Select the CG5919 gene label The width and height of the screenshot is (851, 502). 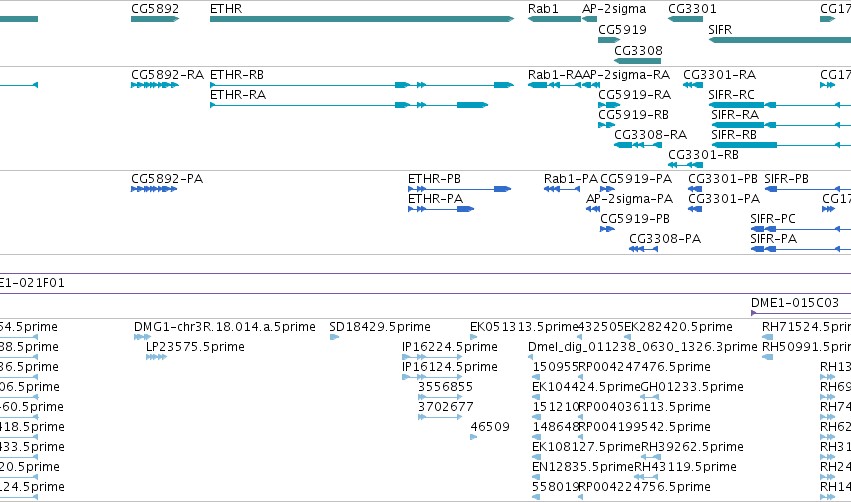pyautogui.click(x=623, y=29)
